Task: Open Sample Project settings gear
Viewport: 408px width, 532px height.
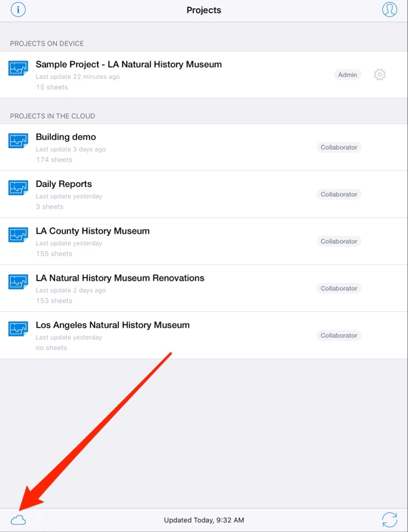Action: pyautogui.click(x=379, y=75)
